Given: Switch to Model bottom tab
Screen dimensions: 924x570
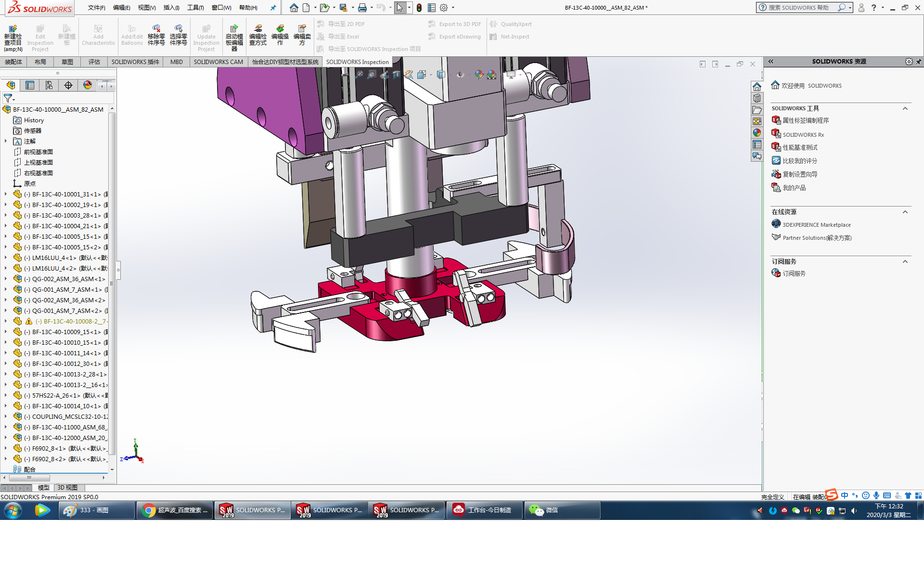Looking at the screenshot, I should (44, 488).
